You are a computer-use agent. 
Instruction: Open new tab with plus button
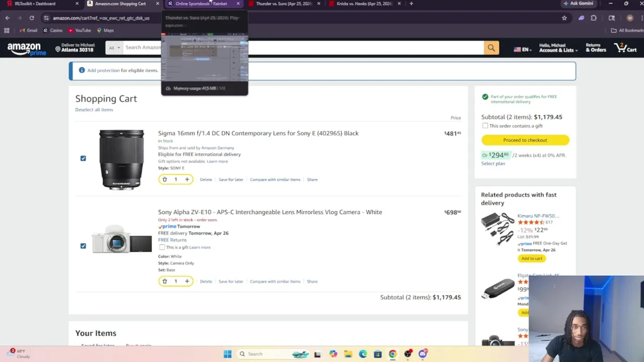click(x=411, y=4)
